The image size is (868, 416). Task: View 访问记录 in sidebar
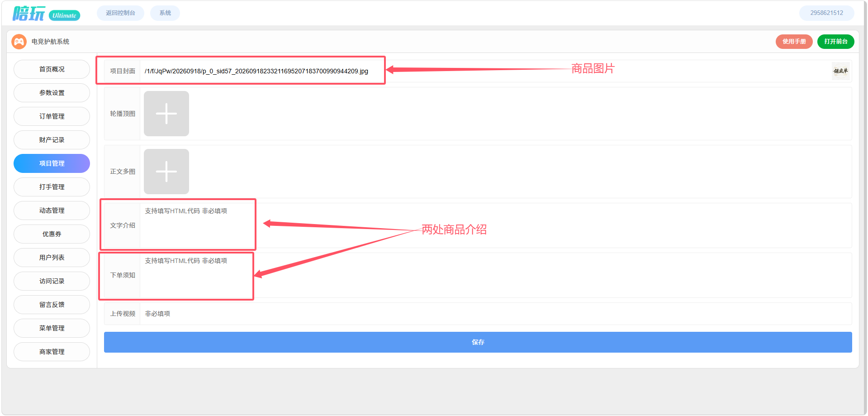(x=52, y=281)
